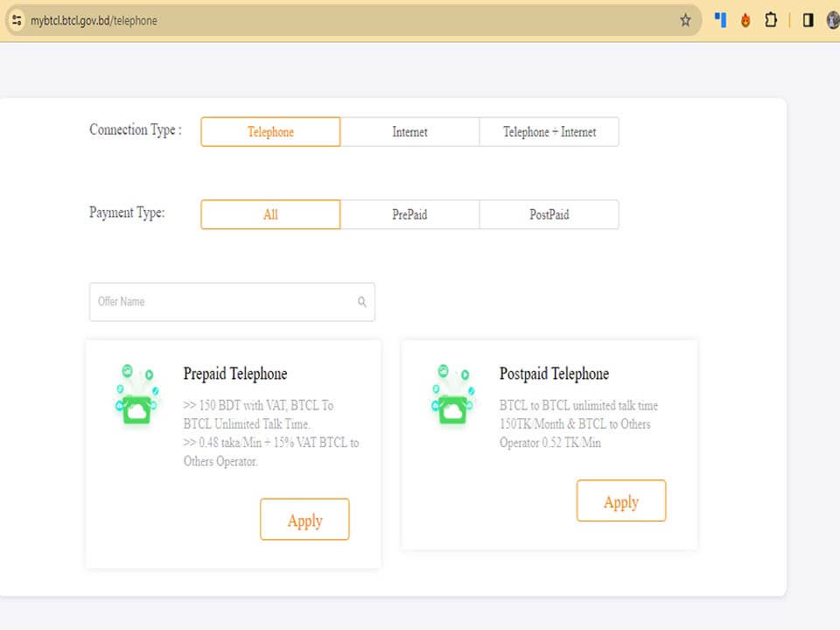Viewport: 840px width, 630px height.
Task: Toggle the browser side panel icon
Action: pyautogui.click(x=808, y=20)
